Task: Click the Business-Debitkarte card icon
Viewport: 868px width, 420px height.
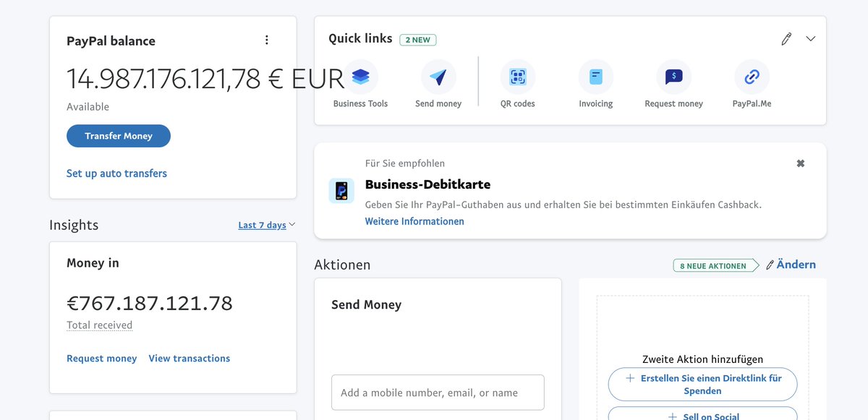Action: [x=341, y=191]
